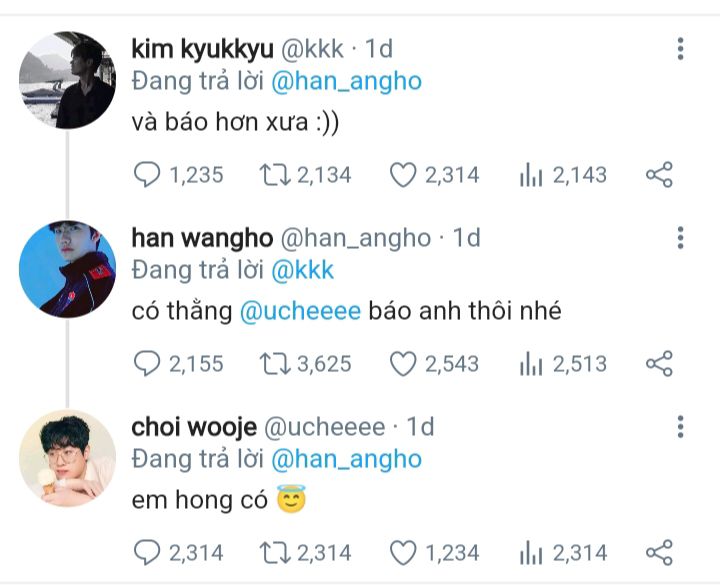Retweet han wangho's reply
This screenshot has height=588, width=720.
click(275, 364)
